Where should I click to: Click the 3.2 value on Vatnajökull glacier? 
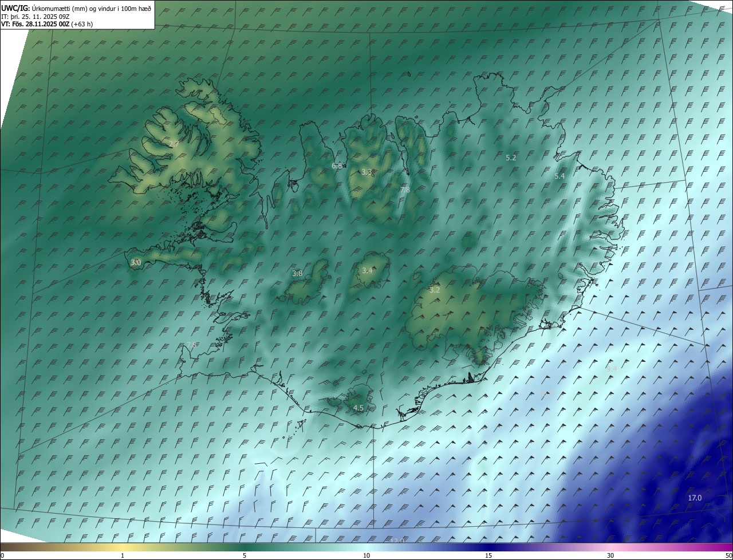[x=435, y=290]
